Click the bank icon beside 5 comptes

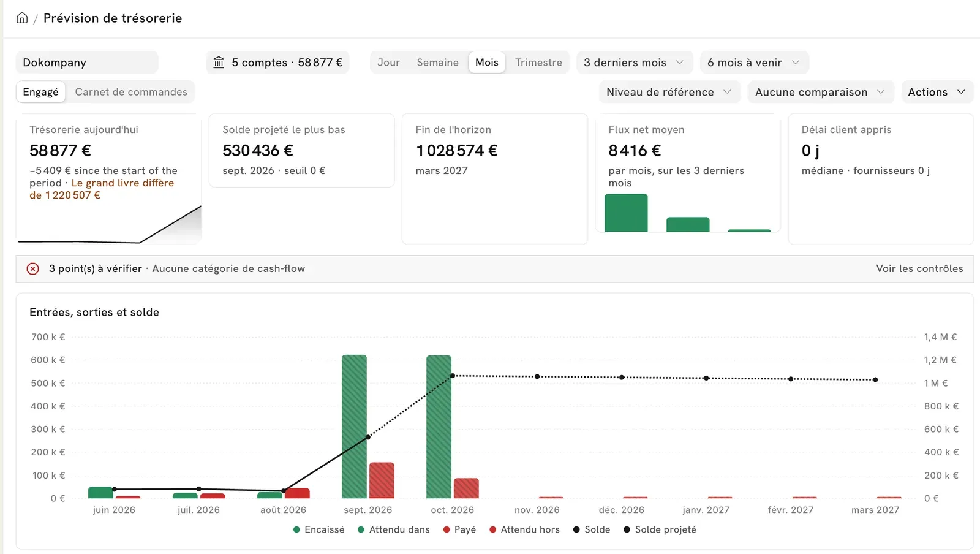pyautogui.click(x=219, y=63)
